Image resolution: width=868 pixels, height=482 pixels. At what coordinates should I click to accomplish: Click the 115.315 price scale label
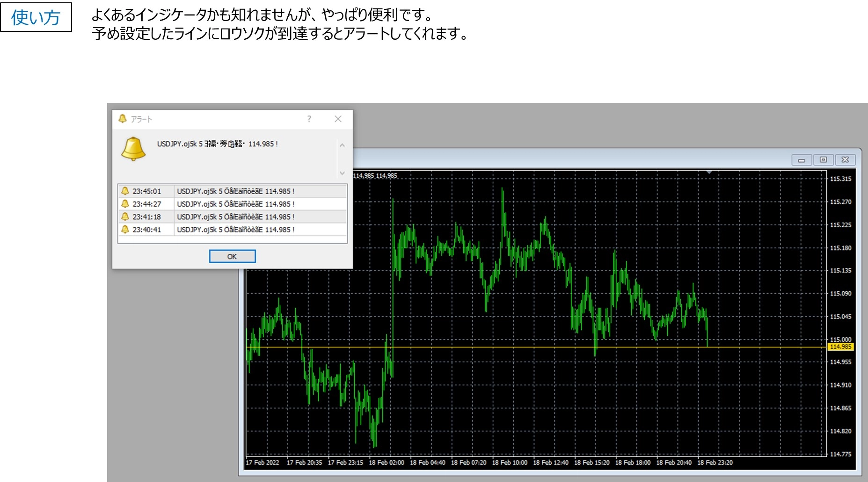840,179
